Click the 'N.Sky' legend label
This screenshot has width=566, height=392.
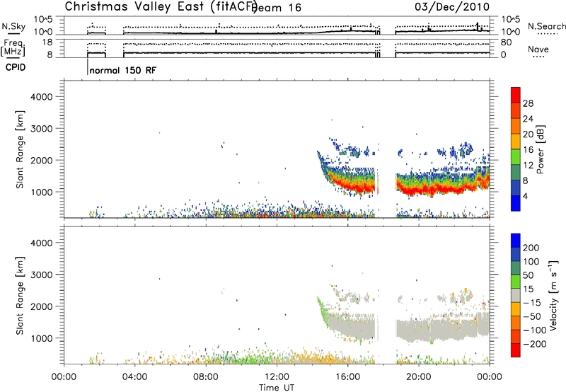[x=13, y=26]
